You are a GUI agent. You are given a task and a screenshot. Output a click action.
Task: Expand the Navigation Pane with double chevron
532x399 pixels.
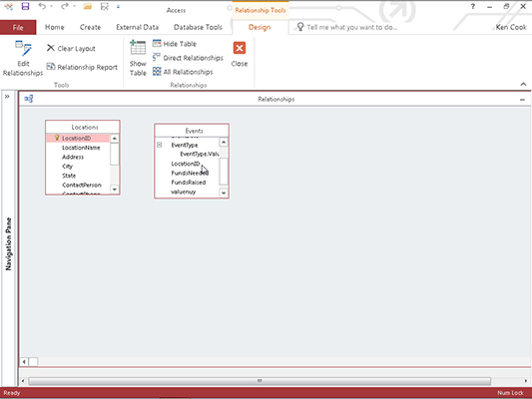click(x=7, y=97)
